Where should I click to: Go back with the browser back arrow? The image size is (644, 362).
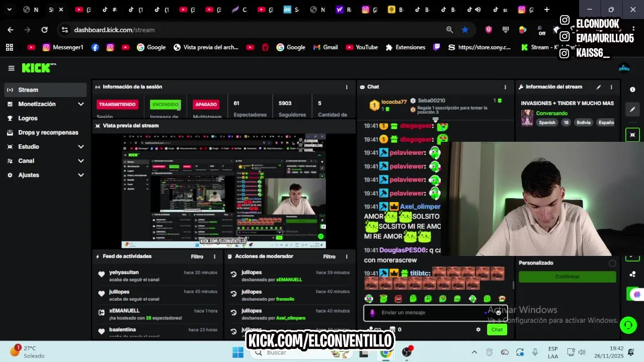point(11,30)
